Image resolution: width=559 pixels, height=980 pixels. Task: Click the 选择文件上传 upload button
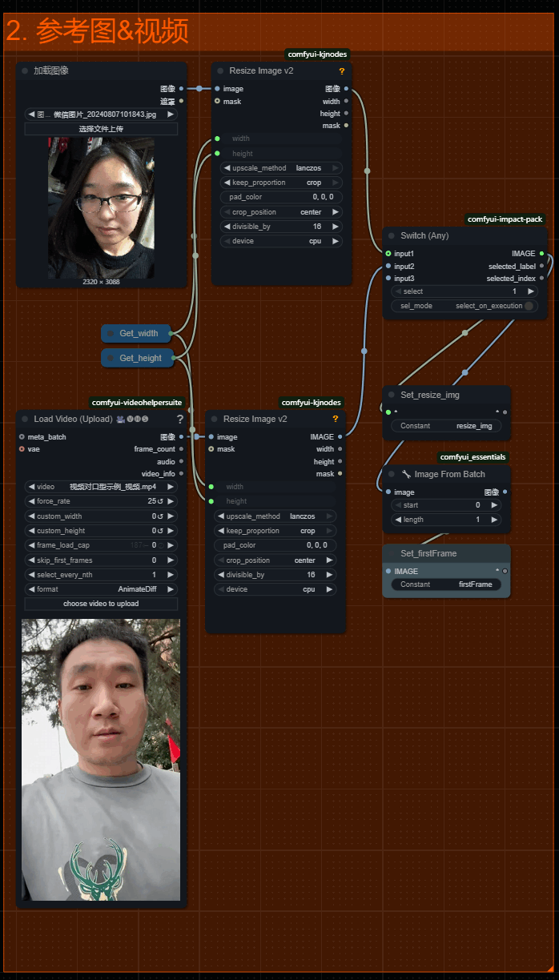click(101, 129)
